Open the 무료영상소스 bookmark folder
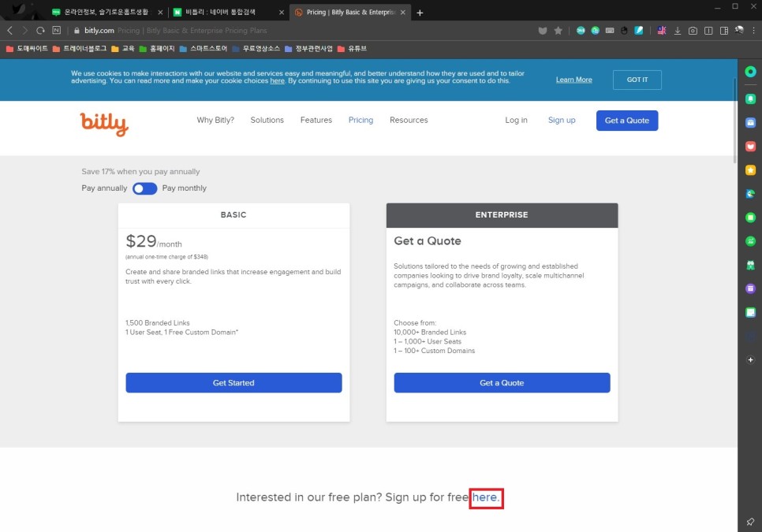The height and width of the screenshot is (532, 762). [x=256, y=49]
